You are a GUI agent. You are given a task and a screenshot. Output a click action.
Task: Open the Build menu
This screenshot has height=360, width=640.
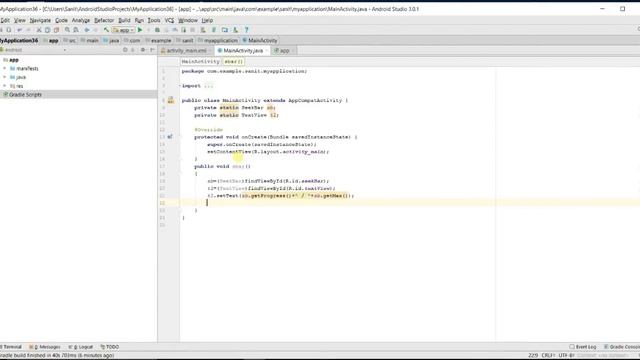(124, 20)
